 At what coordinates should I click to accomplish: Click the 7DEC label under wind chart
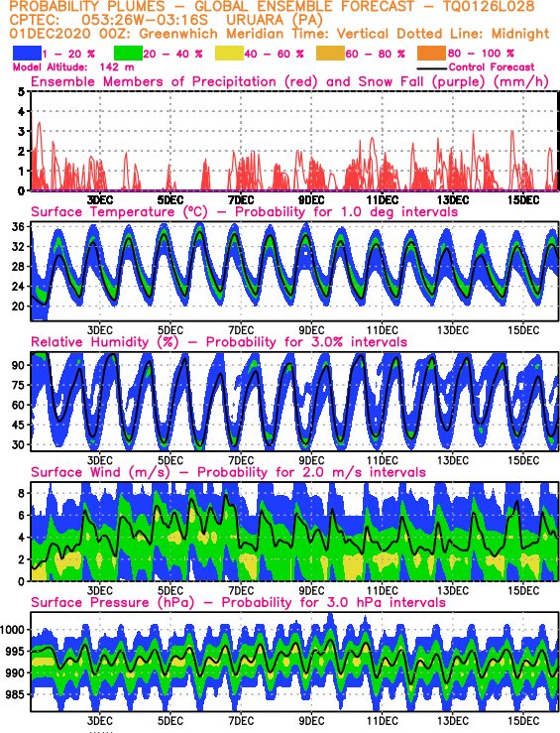[x=241, y=591]
